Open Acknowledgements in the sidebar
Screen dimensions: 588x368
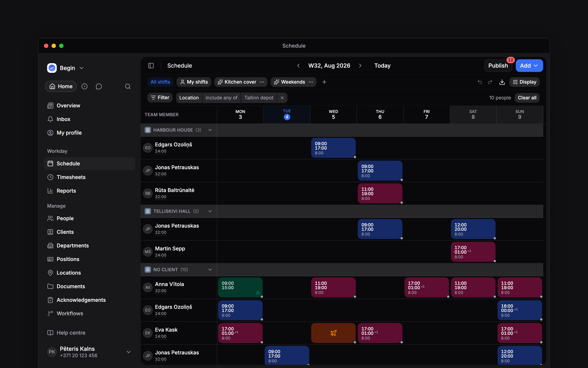tap(89, 300)
